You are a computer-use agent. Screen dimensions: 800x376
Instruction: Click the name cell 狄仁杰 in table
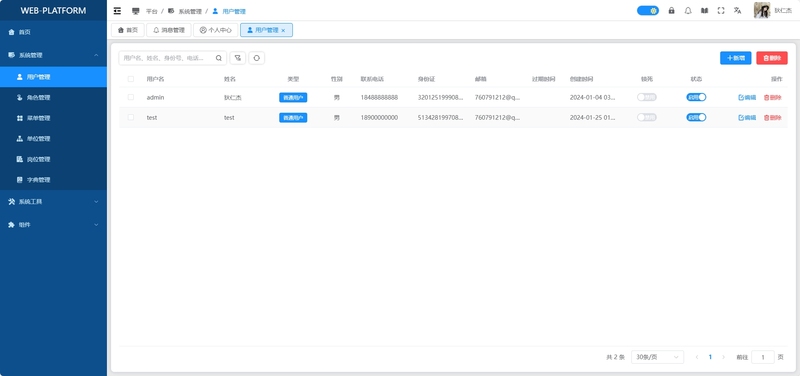233,97
